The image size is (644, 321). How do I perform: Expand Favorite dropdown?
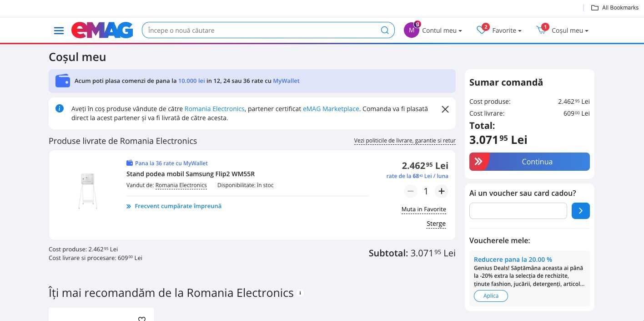click(x=507, y=31)
